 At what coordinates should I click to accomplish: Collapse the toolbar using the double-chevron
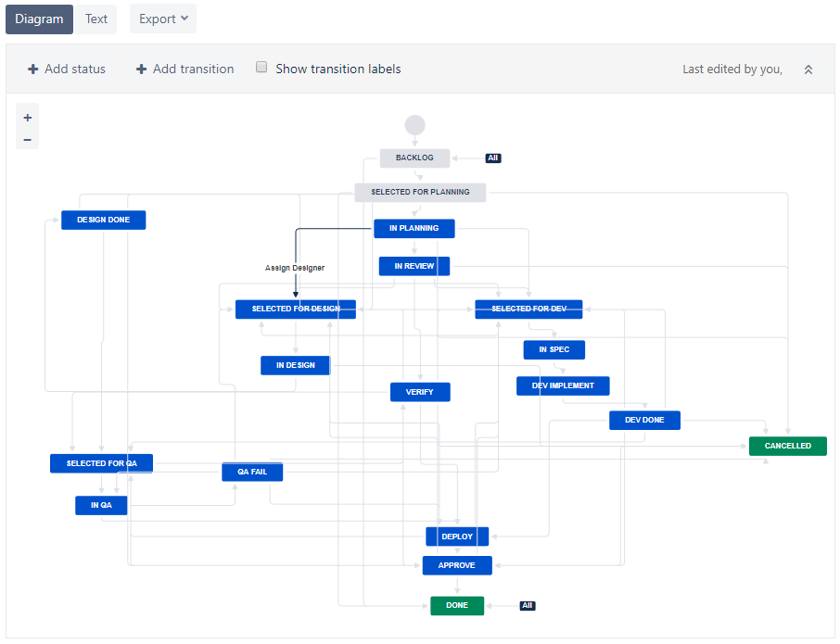[x=808, y=69]
